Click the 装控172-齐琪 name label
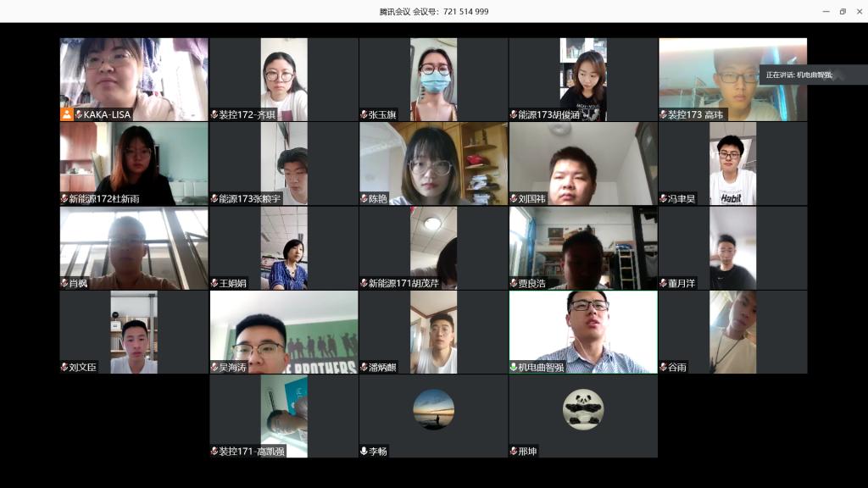This screenshot has height=488, width=868. [248, 114]
